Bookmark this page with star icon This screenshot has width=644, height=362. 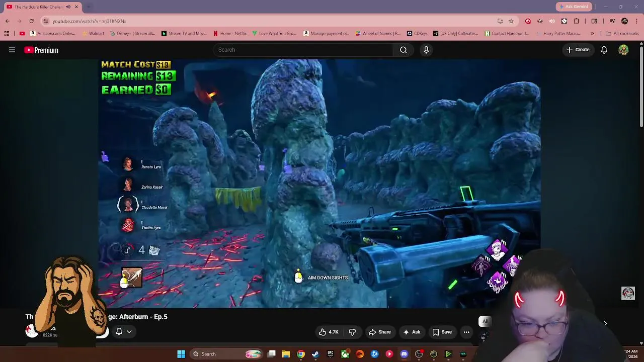(x=511, y=21)
